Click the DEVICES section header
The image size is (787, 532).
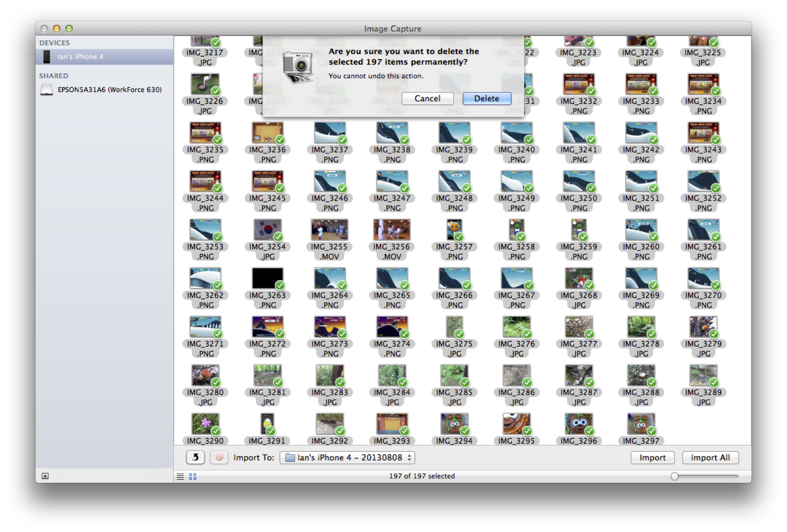pos(55,43)
